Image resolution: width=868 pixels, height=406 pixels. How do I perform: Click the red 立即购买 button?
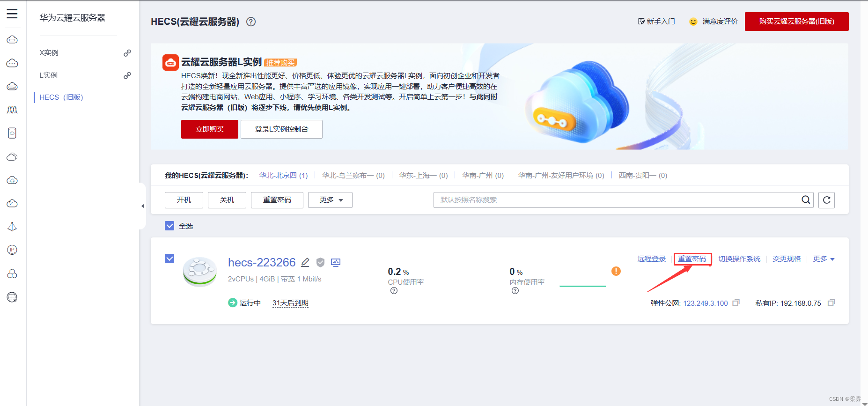210,129
